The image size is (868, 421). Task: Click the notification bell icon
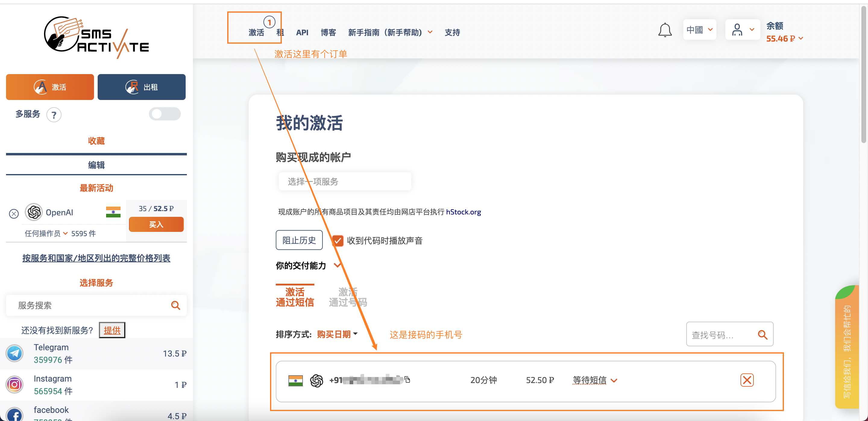[x=665, y=30]
